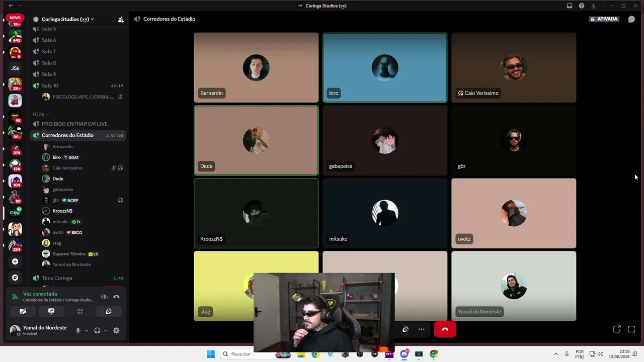This screenshot has height=362, width=644.
Task: Open the Windows Start menu
Action: click(x=211, y=354)
